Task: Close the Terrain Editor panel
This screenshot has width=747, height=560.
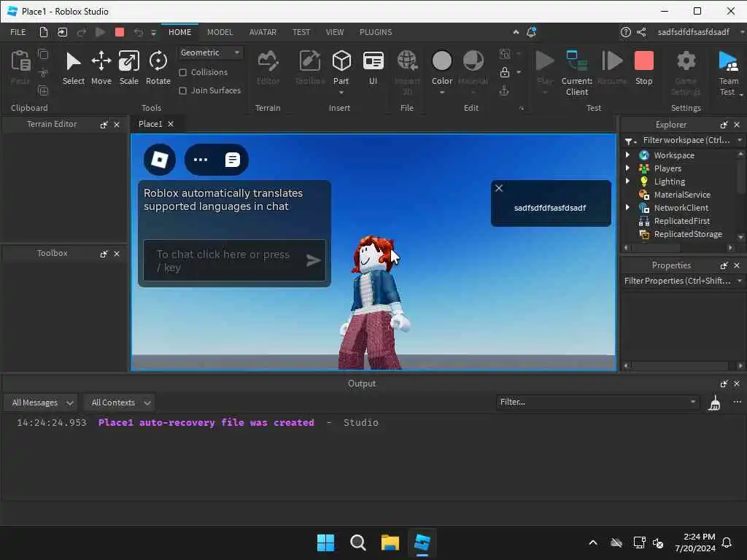Action: pos(117,125)
